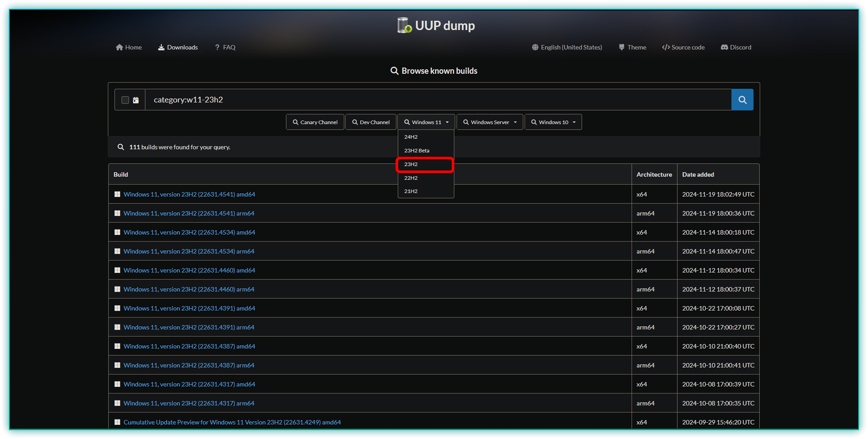868x439 pixels.
Task: Click the Windows icon beside 22631.4391 arm64
Action: [117, 327]
